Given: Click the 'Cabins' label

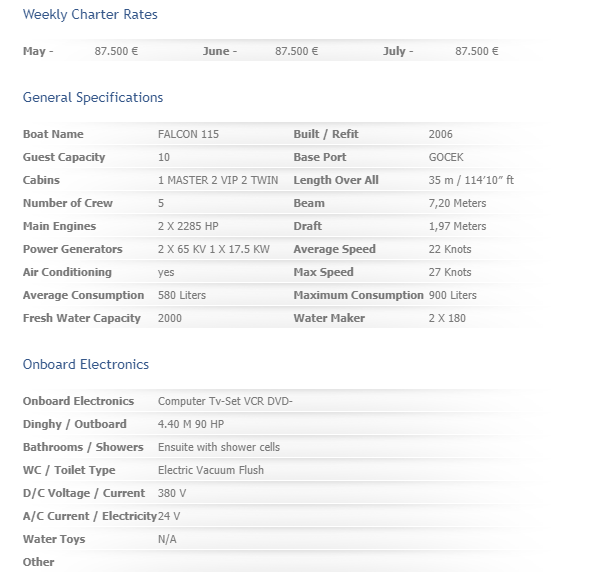Looking at the screenshot, I should point(41,180).
